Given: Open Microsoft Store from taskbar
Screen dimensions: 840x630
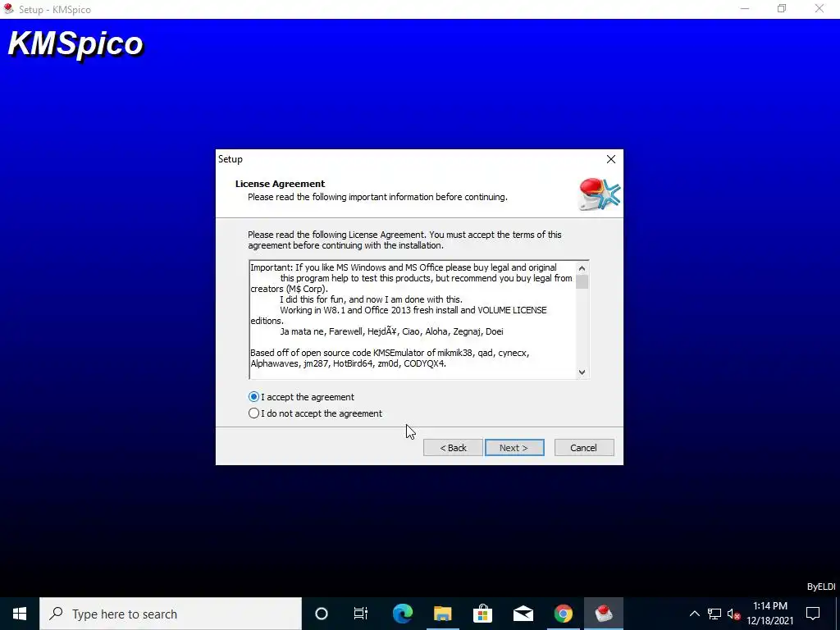Looking at the screenshot, I should [482, 614].
